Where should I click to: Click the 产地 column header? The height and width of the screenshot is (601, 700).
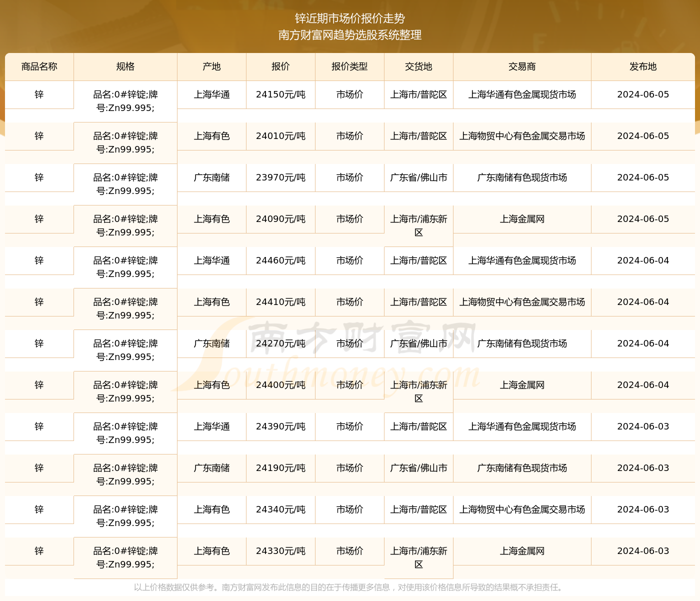[x=212, y=66]
